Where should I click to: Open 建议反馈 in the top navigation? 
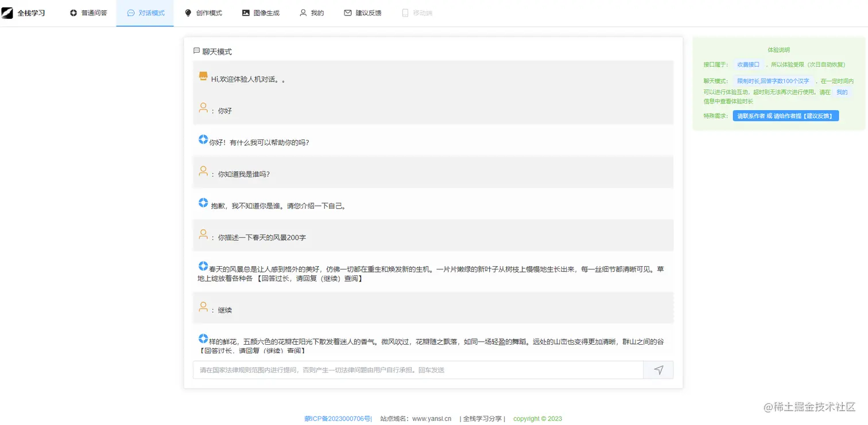[x=363, y=13]
